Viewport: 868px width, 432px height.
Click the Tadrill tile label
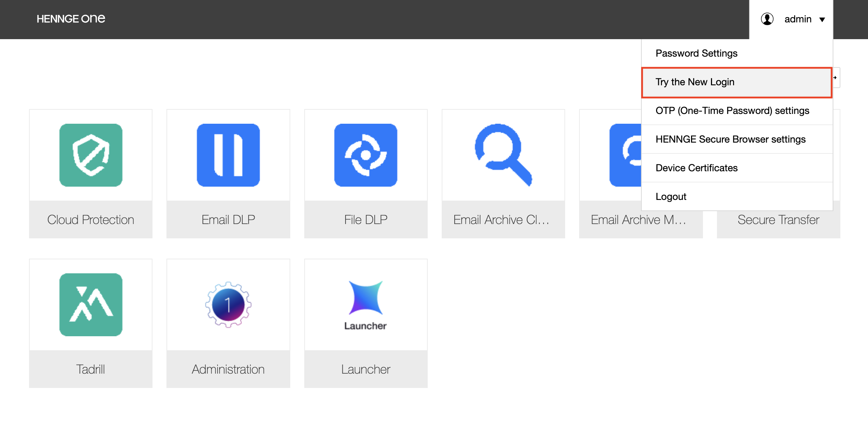click(x=91, y=369)
